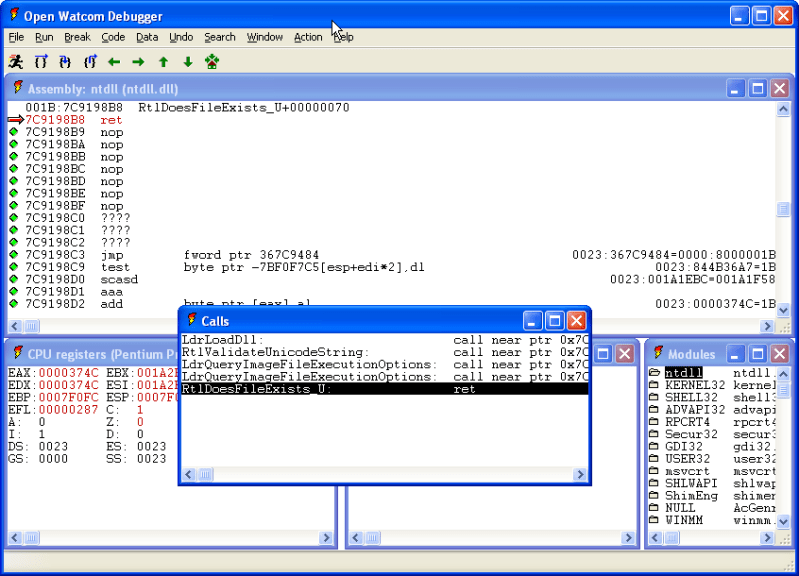Toggle breakpoint diamond at address 7C9198BC
This screenshot has height=576, width=799.
[14, 169]
